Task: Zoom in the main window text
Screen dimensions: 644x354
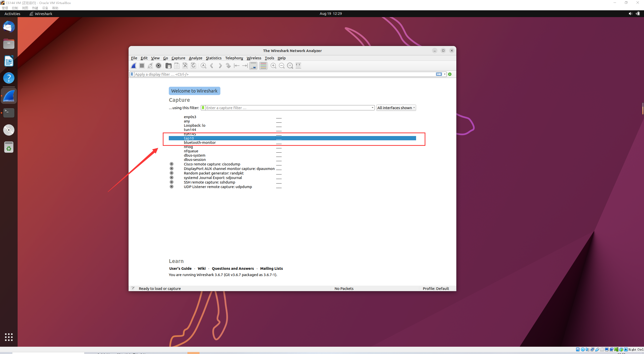Action: [x=273, y=66]
